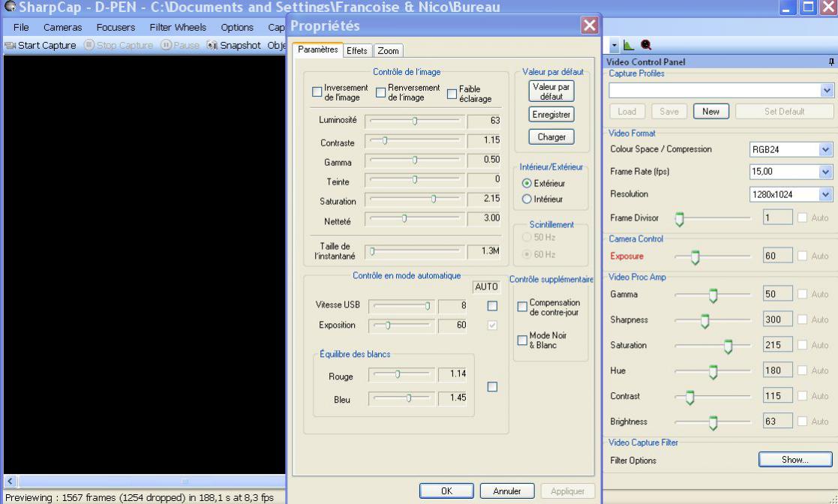This screenshot has height=504, width=838.
Task: Click the Gamma value field showing 50
Action: pos(778,294)
